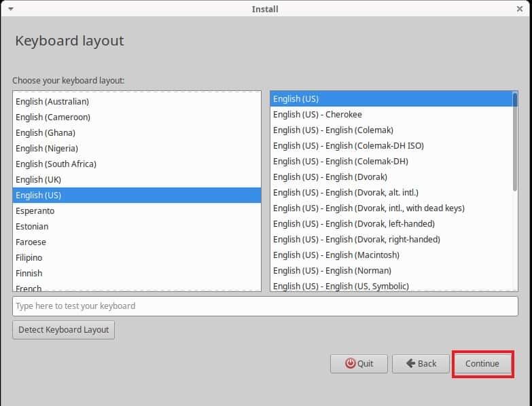Close the Install window

pyautogui.click(x=520, y=9)
